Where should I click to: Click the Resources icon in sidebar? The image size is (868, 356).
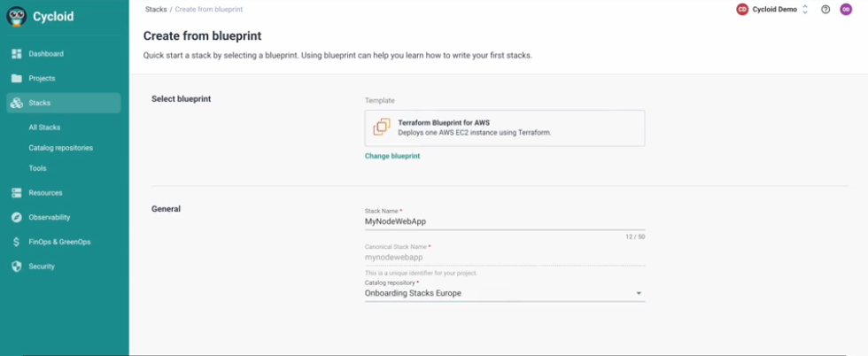click(x=17, y=193)
